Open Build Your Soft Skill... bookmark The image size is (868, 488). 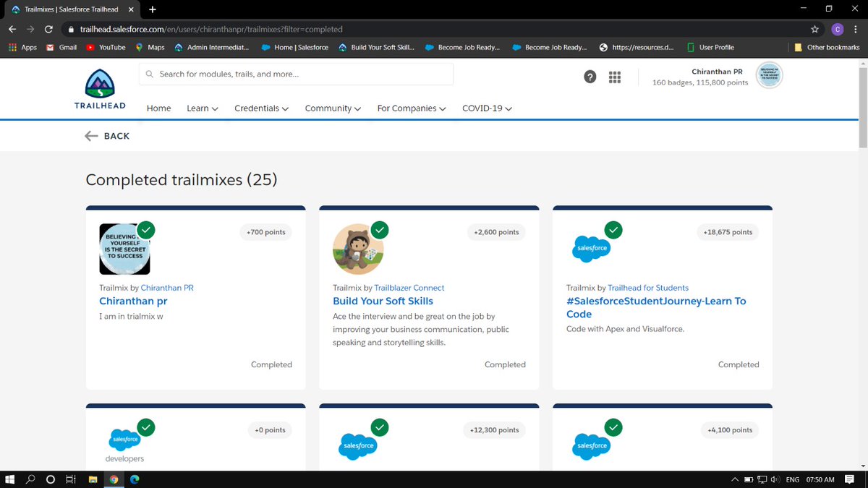coord(377,47)
